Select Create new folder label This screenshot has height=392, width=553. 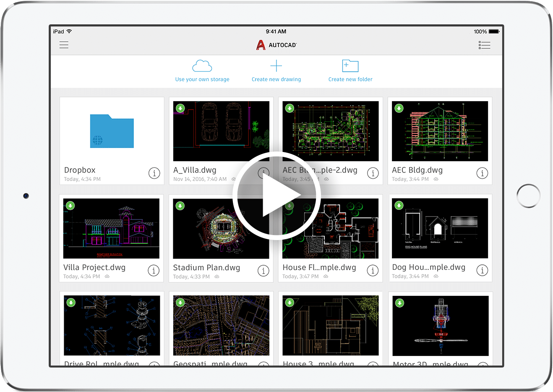[x=350, y=79]
